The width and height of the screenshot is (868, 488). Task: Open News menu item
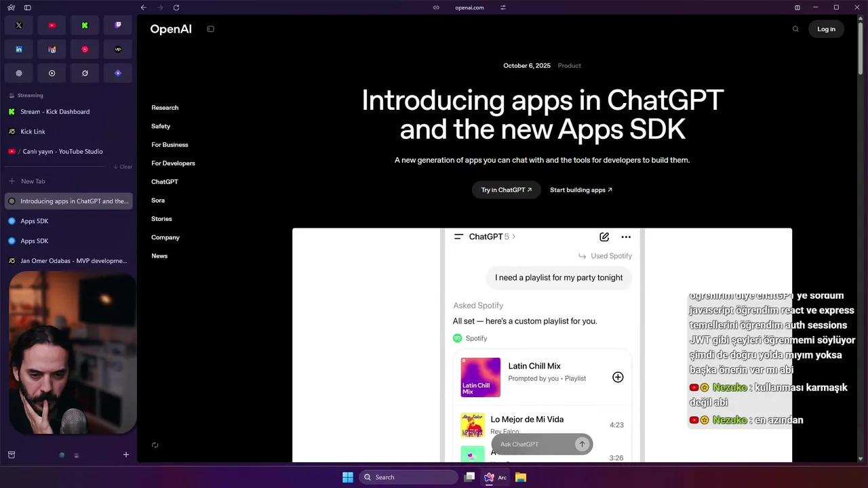(x=159, y=256)
